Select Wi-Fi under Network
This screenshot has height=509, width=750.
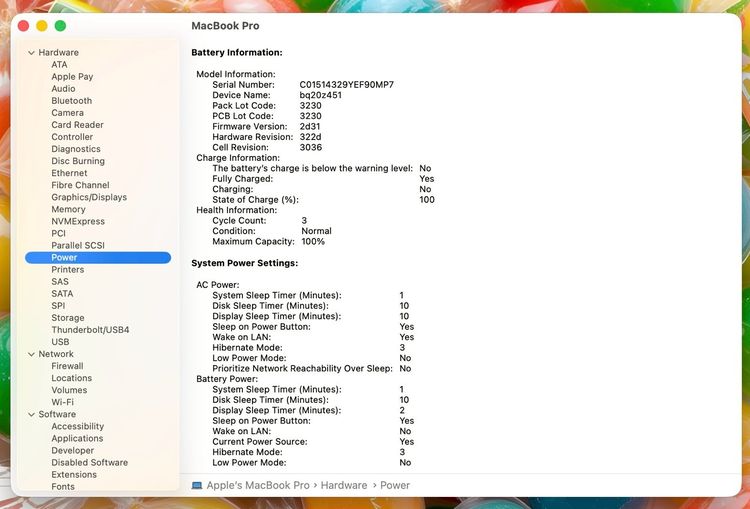coord(63,402)
